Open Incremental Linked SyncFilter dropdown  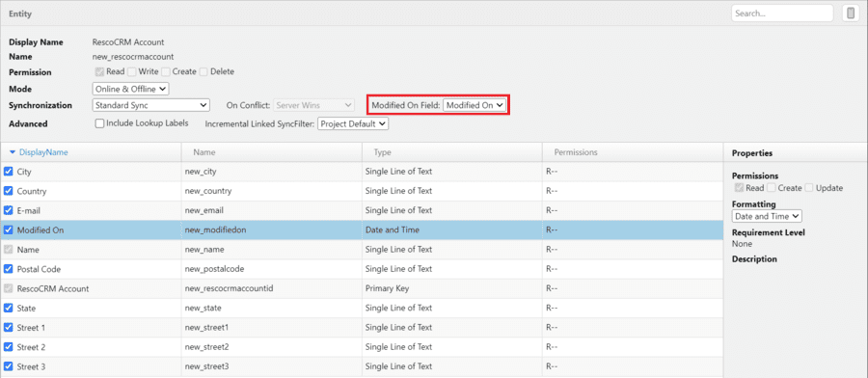(353, 124)
